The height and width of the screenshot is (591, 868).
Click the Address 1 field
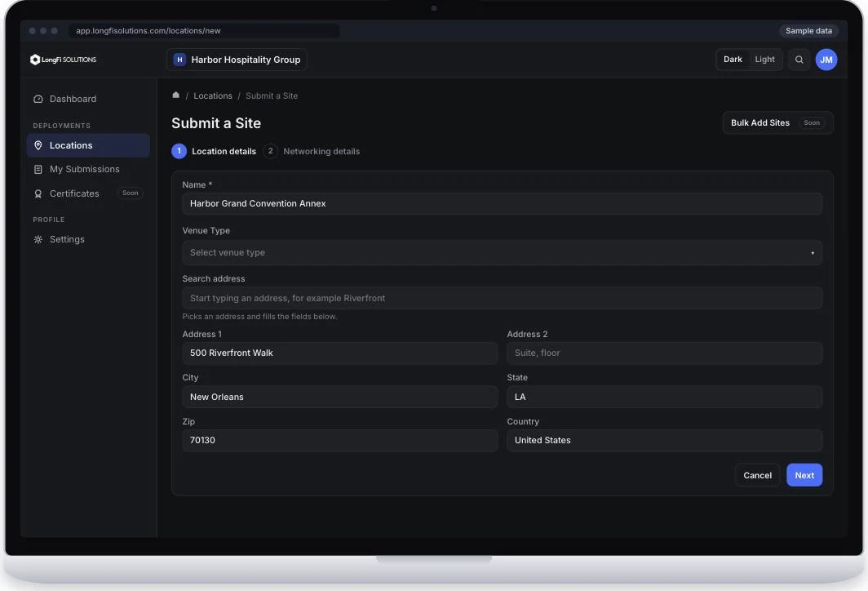pyautogui.click(x=339, y=353)
